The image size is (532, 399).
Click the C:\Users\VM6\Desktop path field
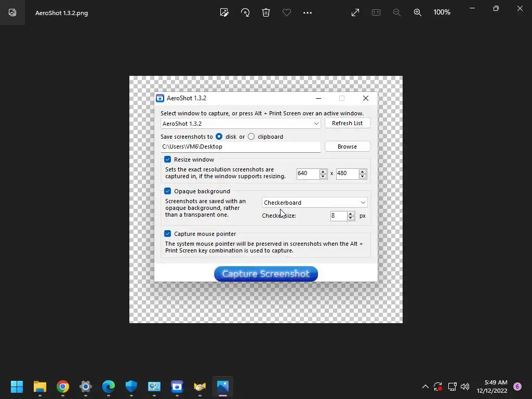[241, 147]
